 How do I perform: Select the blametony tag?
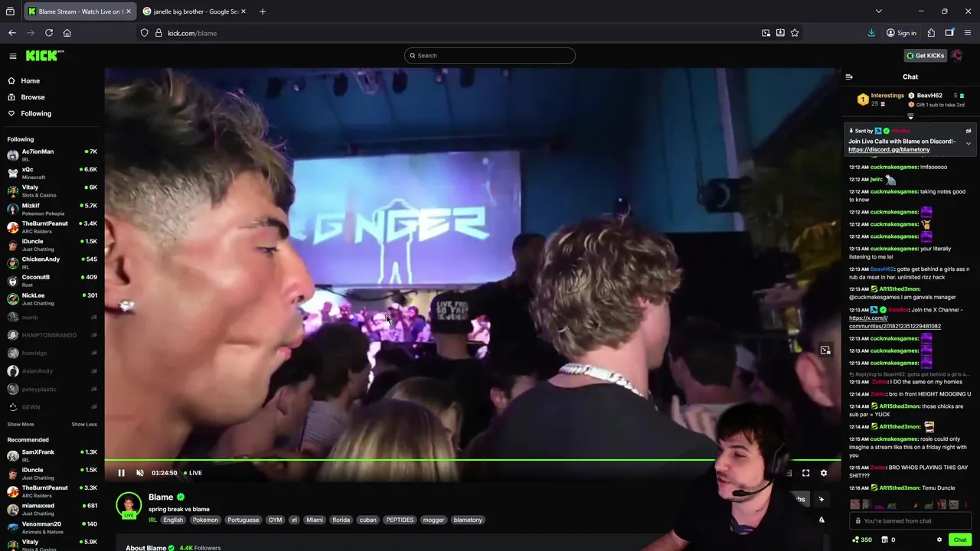pyautogui.click(x=468, y=520)
